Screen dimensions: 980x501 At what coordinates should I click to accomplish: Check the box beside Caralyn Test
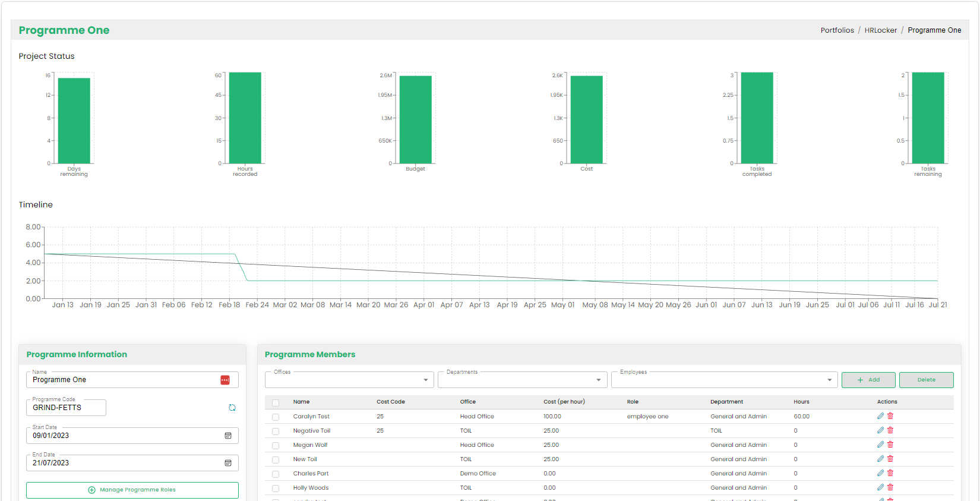(x=276, y=417)
